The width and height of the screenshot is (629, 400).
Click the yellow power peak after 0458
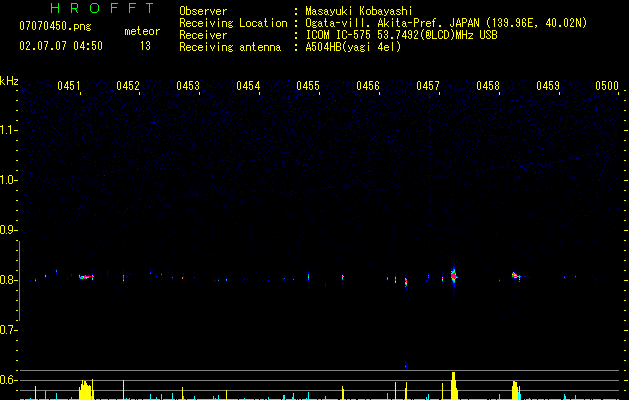click(x=516, y=390)
